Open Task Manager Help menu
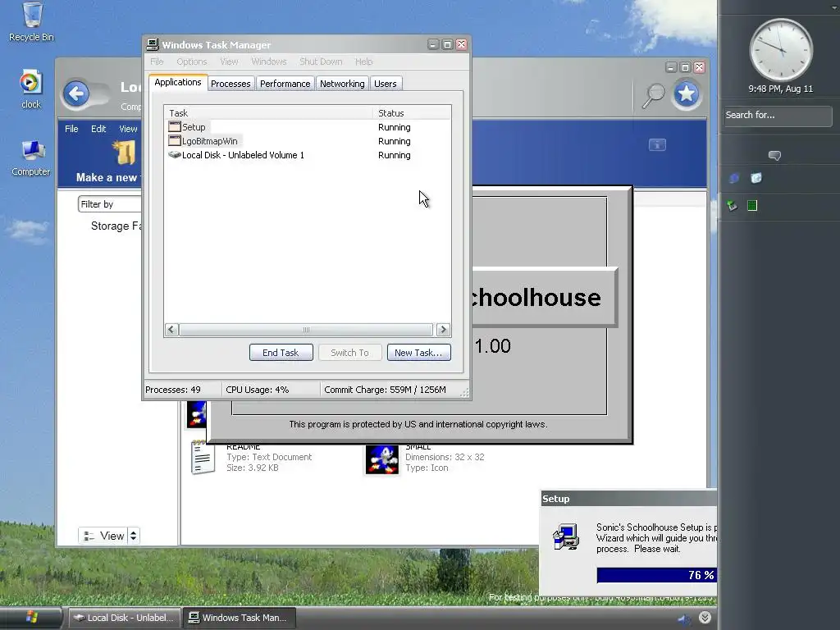840x630 pixels. [363, 62]
